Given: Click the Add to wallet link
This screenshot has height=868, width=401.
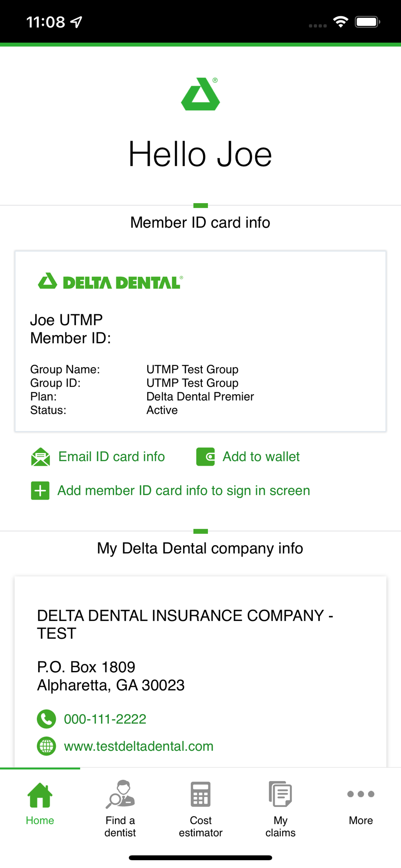Looking at the screenshot, I should [261, 457].
